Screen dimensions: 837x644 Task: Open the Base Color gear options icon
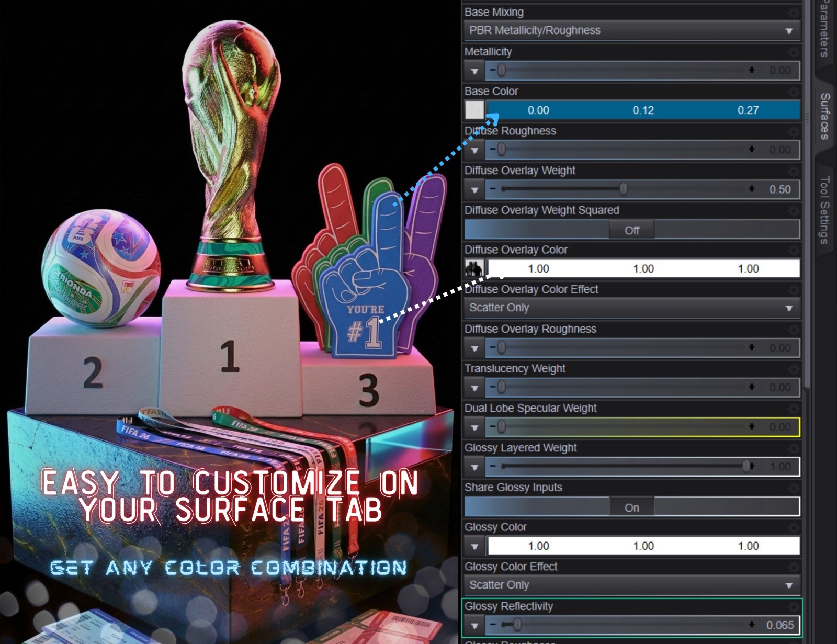click(794, 92)
